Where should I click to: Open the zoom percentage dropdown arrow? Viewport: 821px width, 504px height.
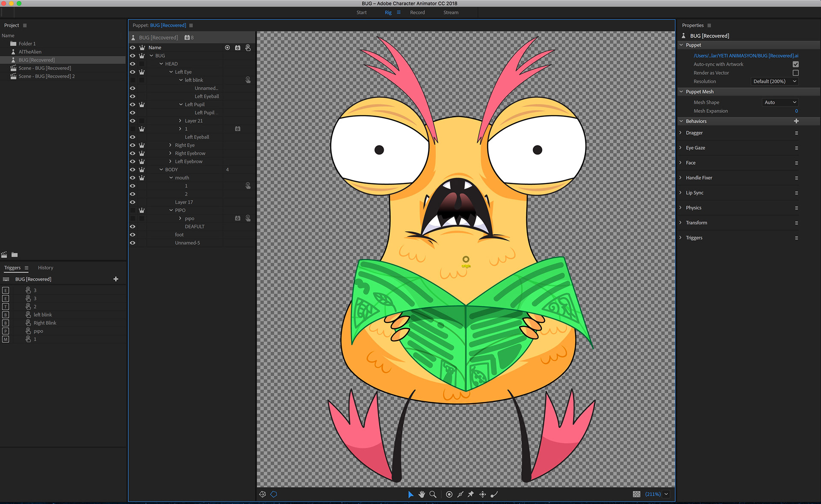[666, 494]
